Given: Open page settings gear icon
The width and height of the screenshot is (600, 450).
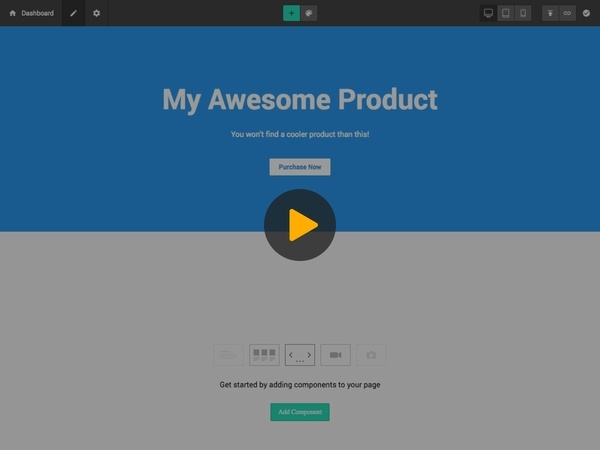Looking at the screenshot, I should pos(96,13).
